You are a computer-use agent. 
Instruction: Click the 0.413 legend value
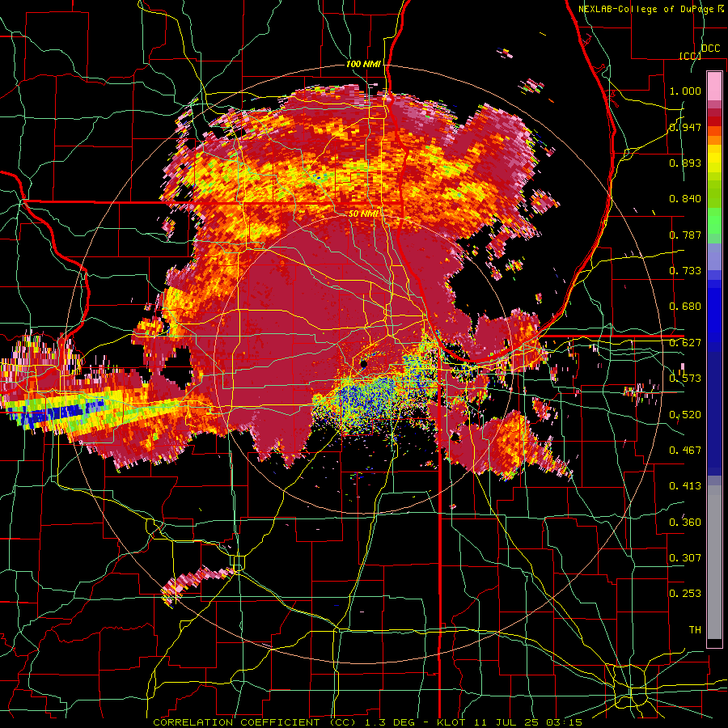tap(685, 486)
